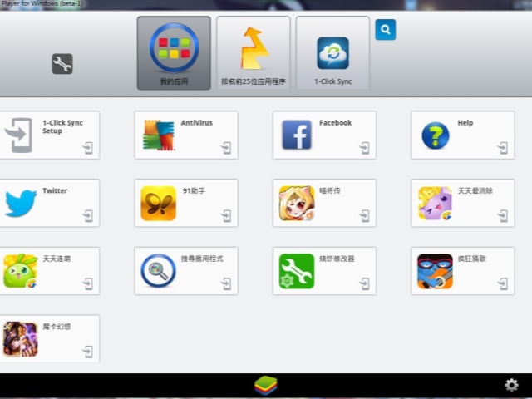Open the gear settings in bottom bar
The width and height of the screenshot is (532, 399).
pyautogui.click(x=512, y=385)
